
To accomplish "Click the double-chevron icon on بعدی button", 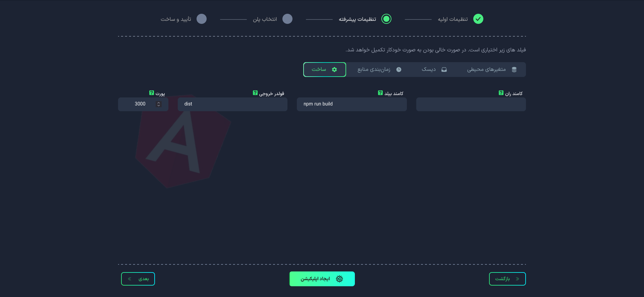I will (129, 279).
